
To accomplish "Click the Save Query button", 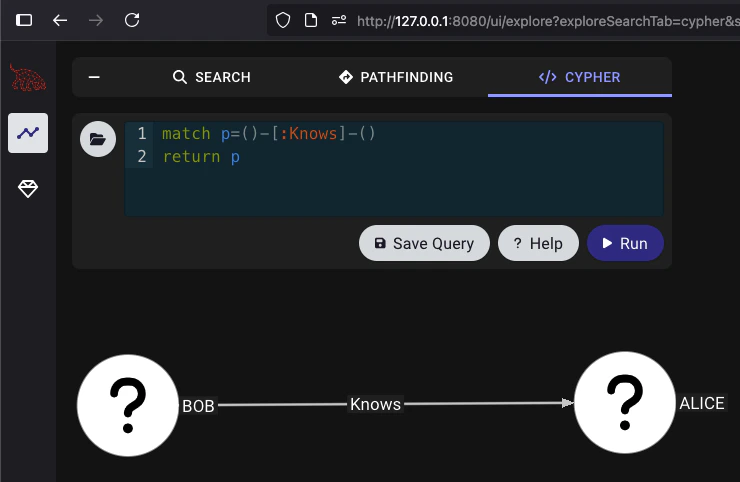I will 424,243.
